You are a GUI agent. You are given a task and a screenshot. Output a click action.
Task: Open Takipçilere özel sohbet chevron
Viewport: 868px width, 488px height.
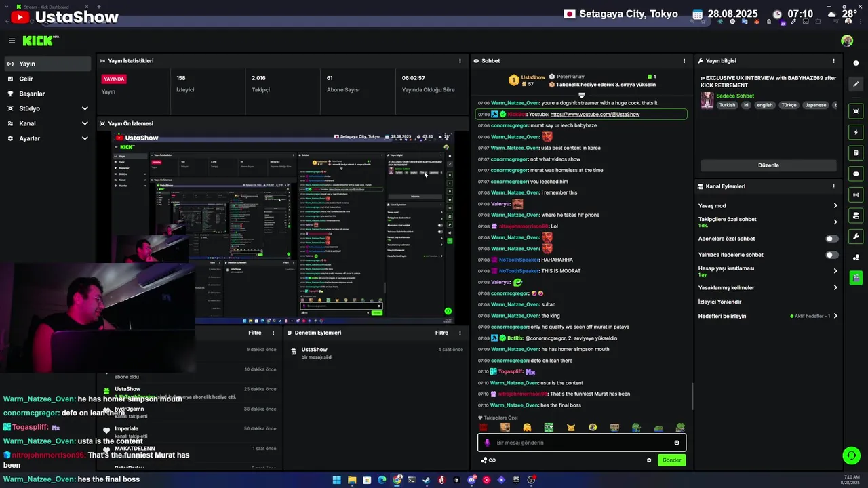pyautogui.click(x=835, y=222)
